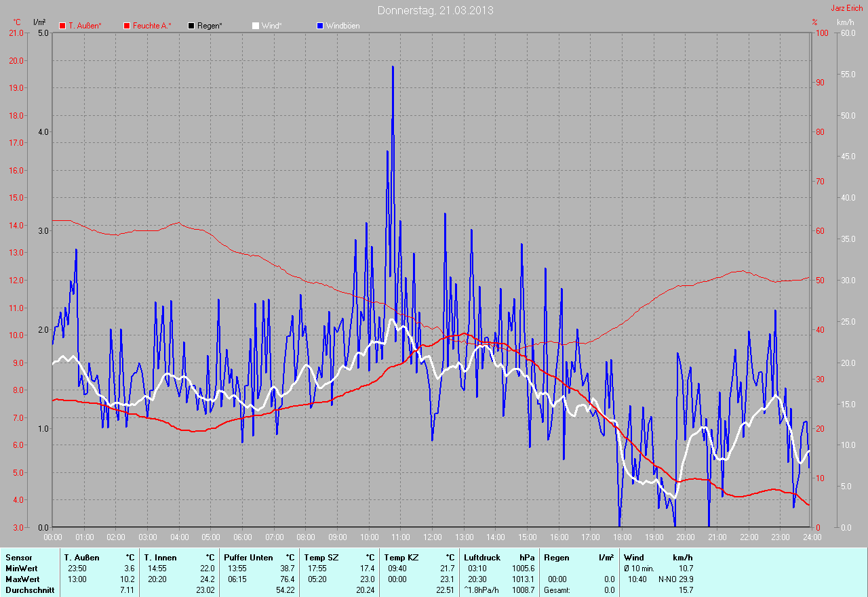Click the Temp KZ column header

click(x=401, y=558)
